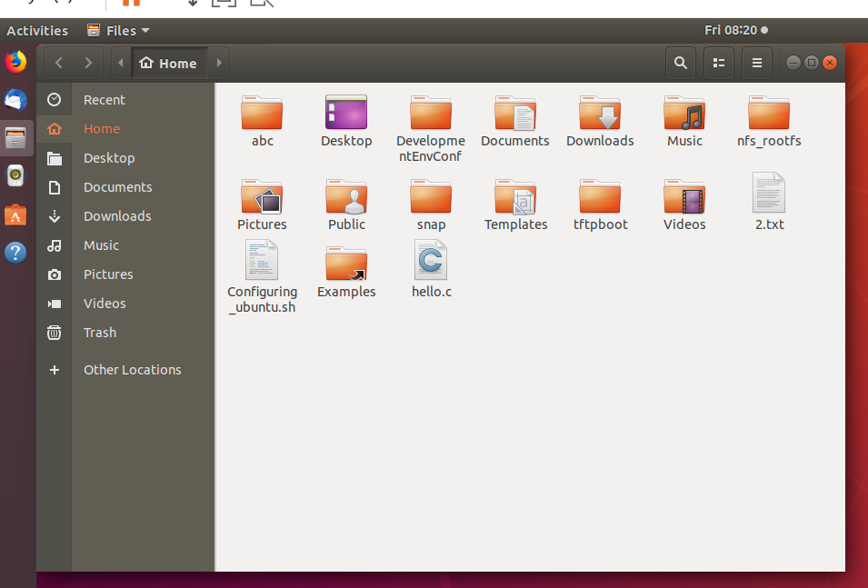Viewport: 868px width, 588px height.
Task: Open the Help icon in the dock
Action: 15,253
